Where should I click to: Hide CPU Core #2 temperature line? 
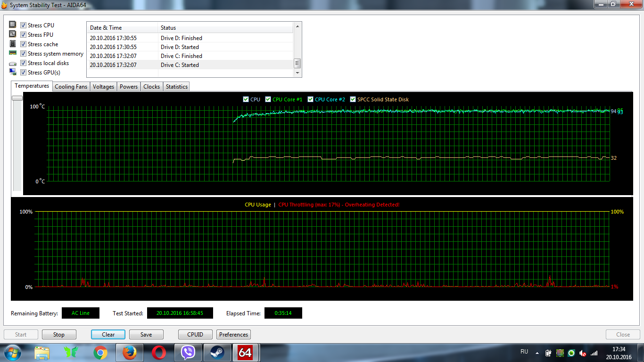coord(310,99)
